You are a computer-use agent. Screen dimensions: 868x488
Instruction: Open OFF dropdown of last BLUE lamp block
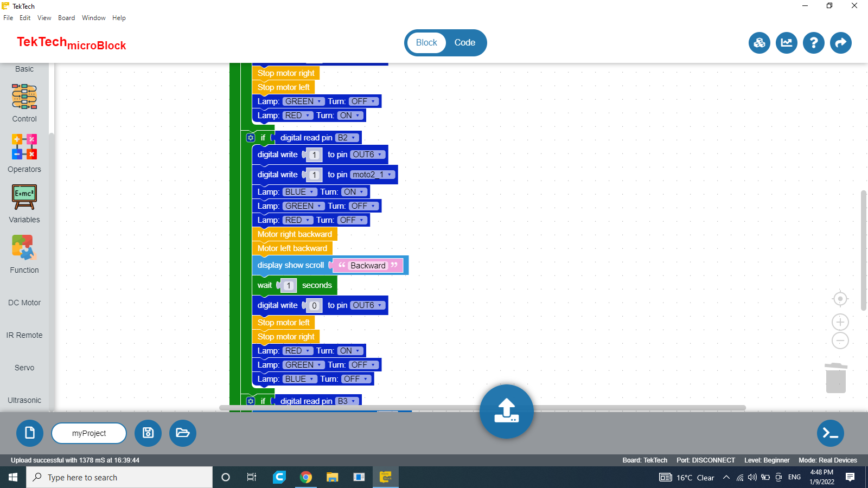pos(356,379)
